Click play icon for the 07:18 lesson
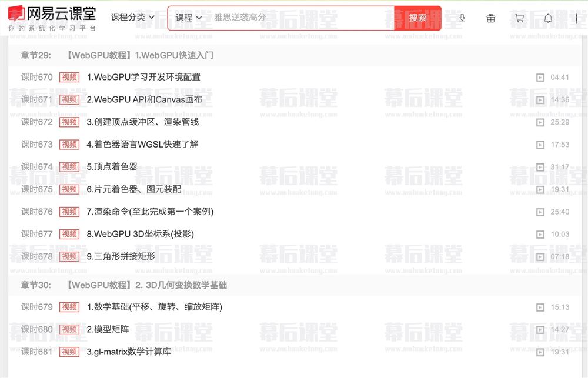588x378 pixels. [x=540, y=257]
